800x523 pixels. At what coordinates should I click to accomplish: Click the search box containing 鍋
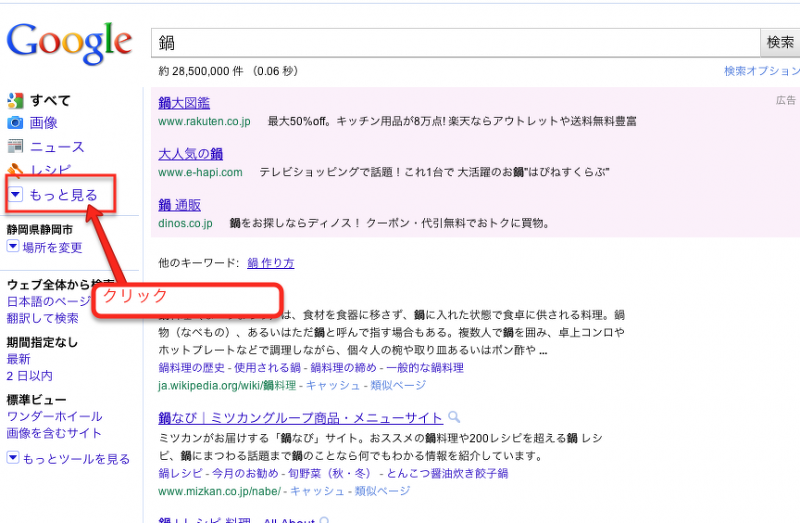456,43
